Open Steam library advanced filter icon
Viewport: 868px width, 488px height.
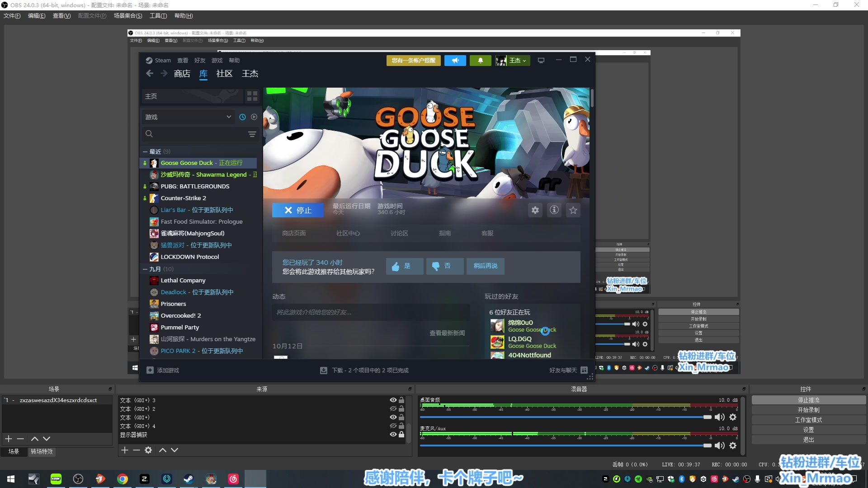point(252,134)
